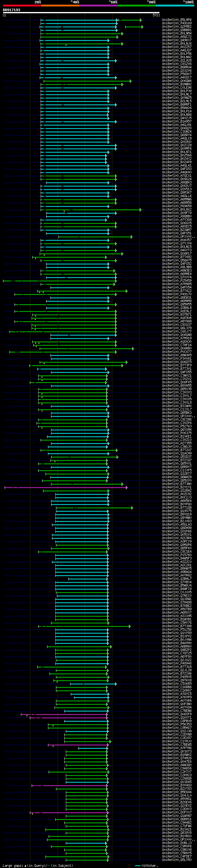Select label UniRef100_Q1KVT1
This screenshot has width=197, height=868.
177,717
